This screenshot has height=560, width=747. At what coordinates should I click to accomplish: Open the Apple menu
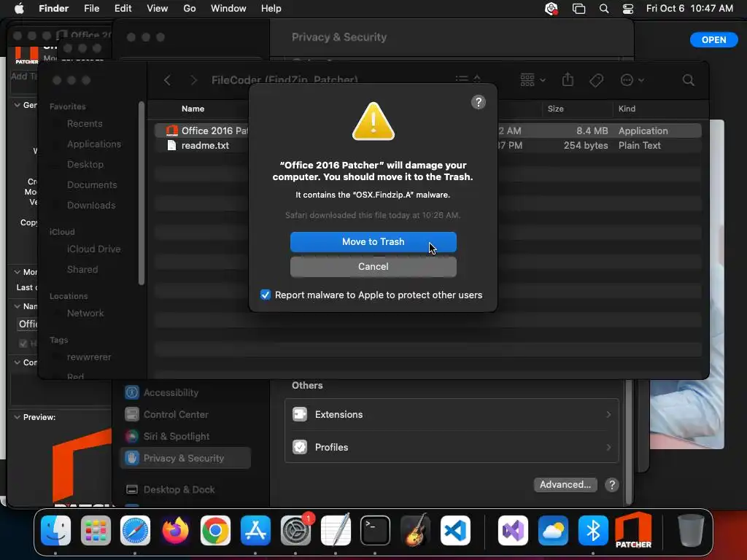coord(19,9)
